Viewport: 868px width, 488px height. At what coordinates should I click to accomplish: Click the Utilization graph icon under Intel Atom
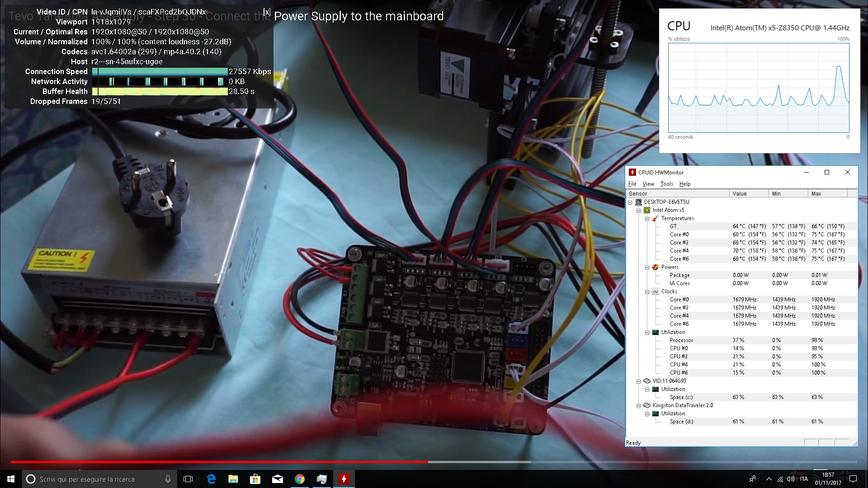pyautogui.click(x=655, y=332)
